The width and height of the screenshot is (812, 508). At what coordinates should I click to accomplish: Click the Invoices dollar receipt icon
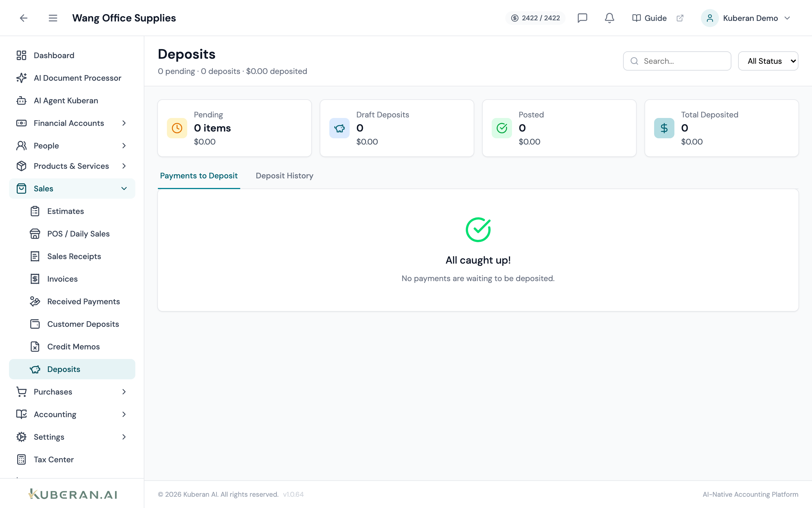[x=35, y=279]
